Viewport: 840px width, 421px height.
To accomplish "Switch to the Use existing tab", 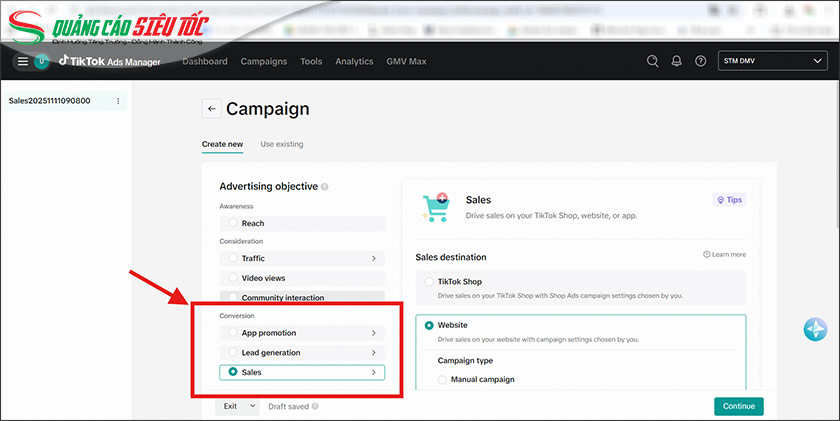I will 281,144.
